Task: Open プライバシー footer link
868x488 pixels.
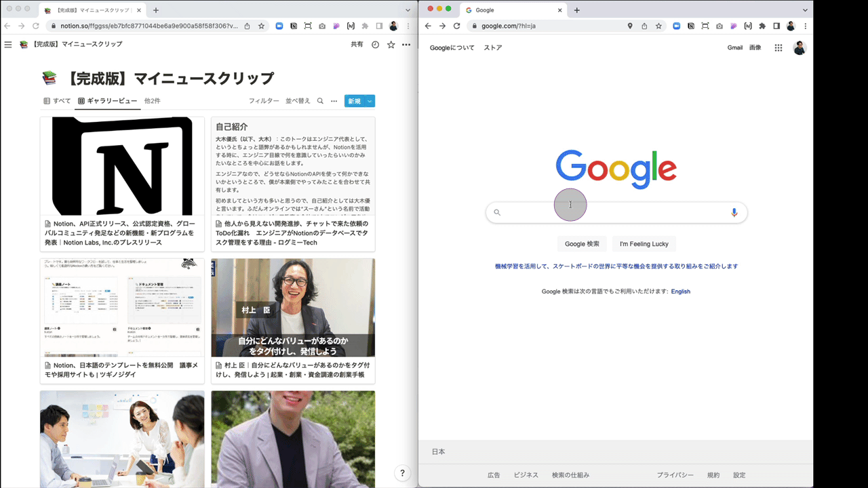Action: click(x=675, y=475)
